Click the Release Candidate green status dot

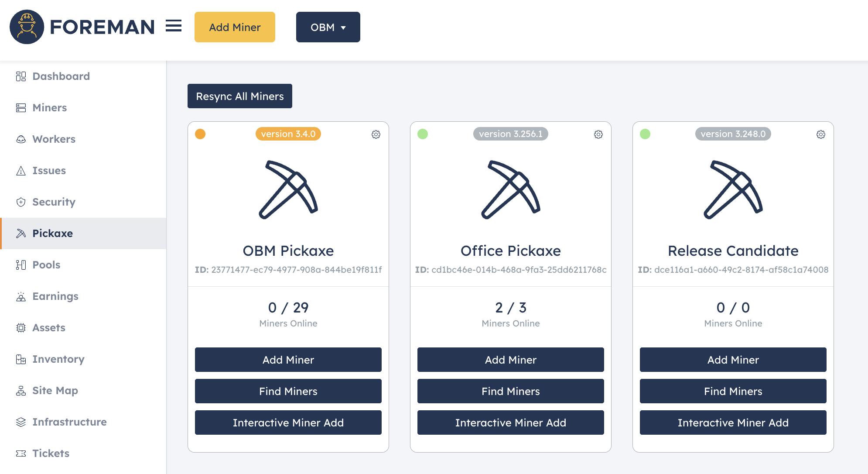[x=645, y=134]
